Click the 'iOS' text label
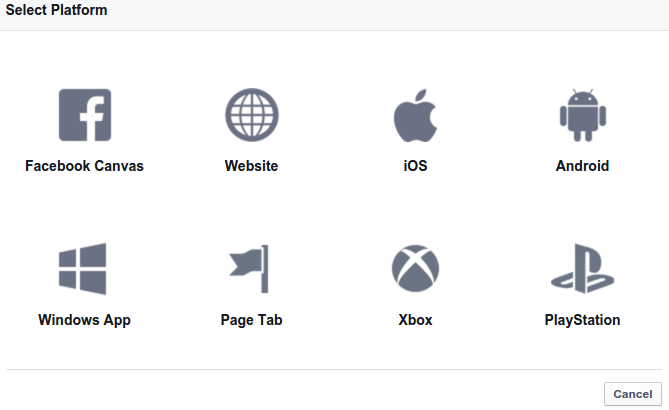This screenshot has width=669, height=410. tap(416, 166)
